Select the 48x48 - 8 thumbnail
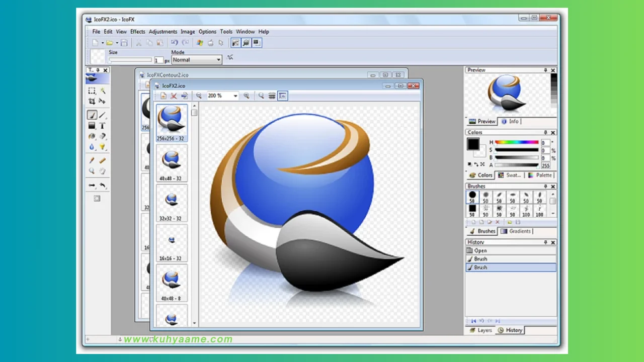 [x=172, y=283]
